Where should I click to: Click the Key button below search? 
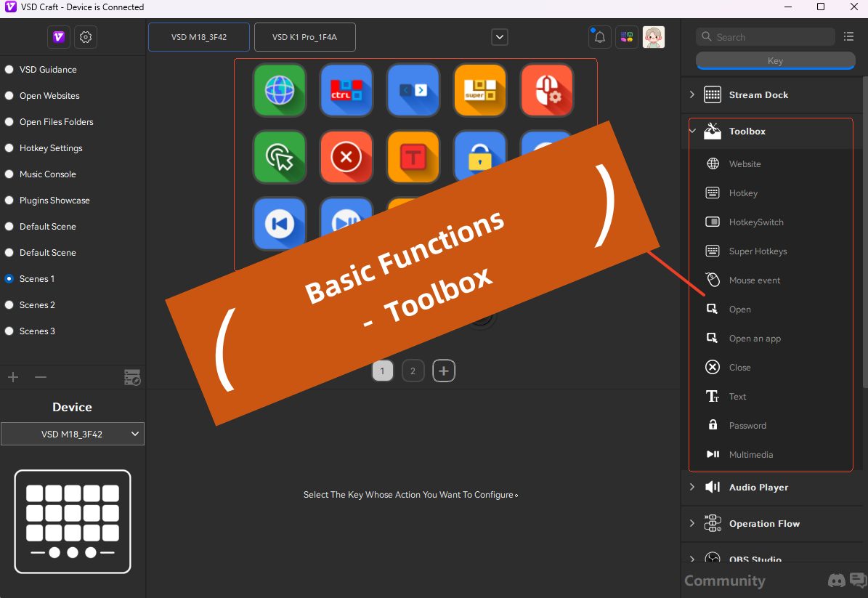775,61
